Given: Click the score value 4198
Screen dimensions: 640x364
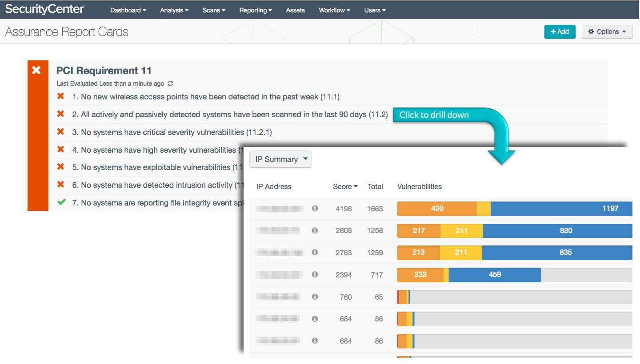Looking at the screenshot, I should click(x=344, y=209).
